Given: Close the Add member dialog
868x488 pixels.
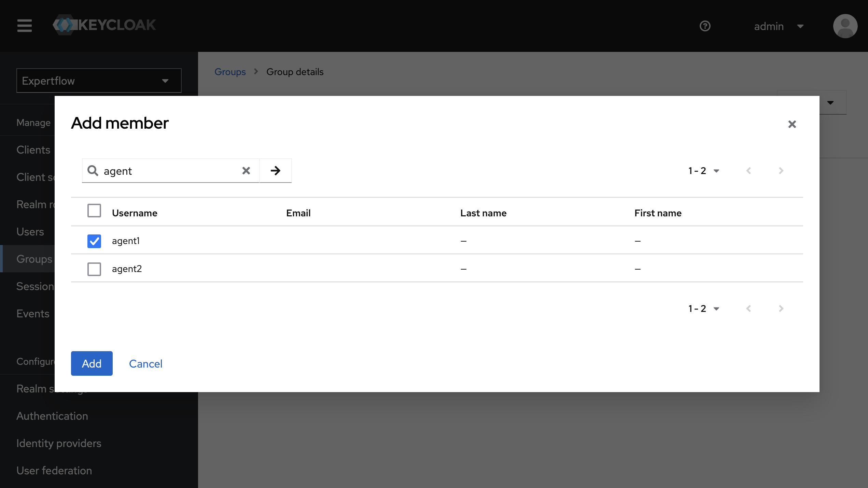Looking at the screenshot, I should click(792, 124).
